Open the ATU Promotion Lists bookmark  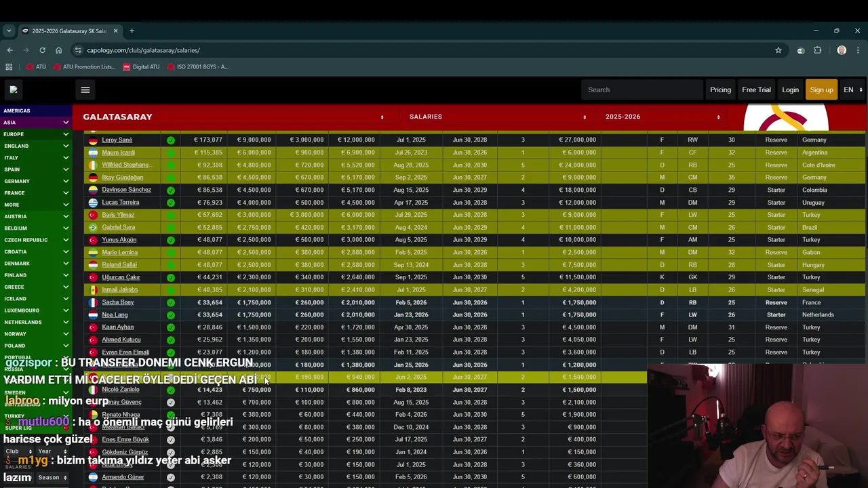click(83, 66)
